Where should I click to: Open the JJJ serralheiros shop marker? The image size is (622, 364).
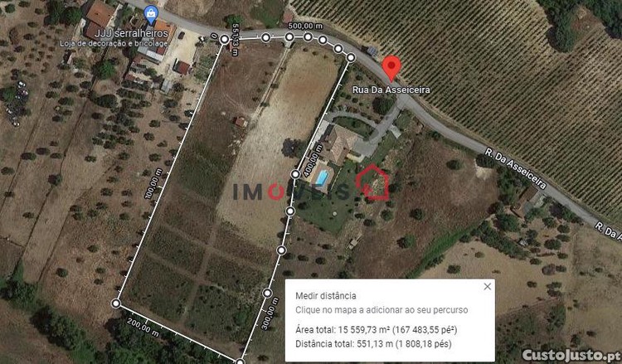point(151,15)
